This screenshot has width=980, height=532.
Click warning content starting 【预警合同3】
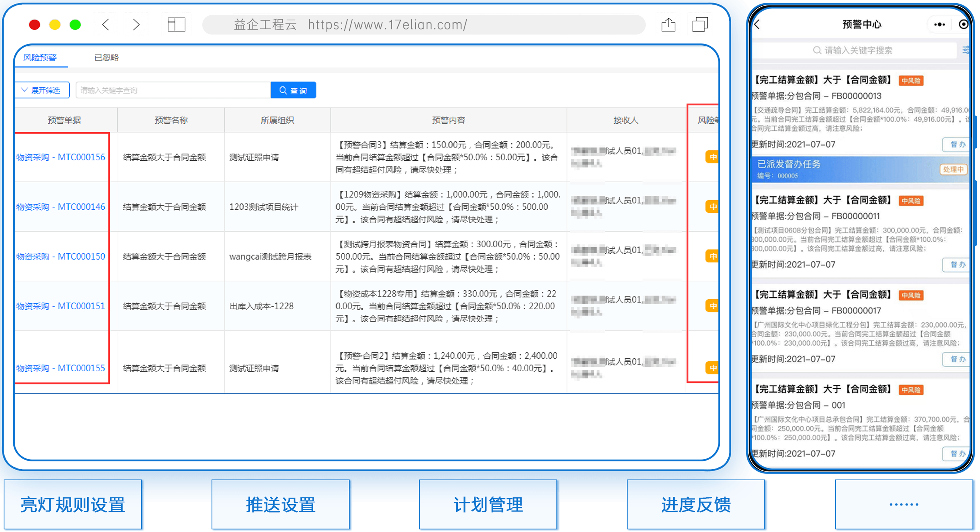coord(448,157)
